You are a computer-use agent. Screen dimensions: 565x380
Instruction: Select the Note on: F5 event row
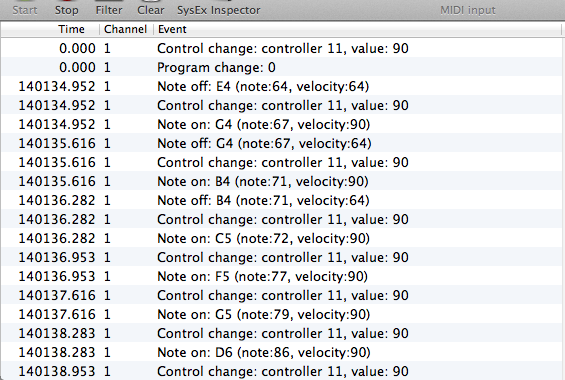pos(282,276)
